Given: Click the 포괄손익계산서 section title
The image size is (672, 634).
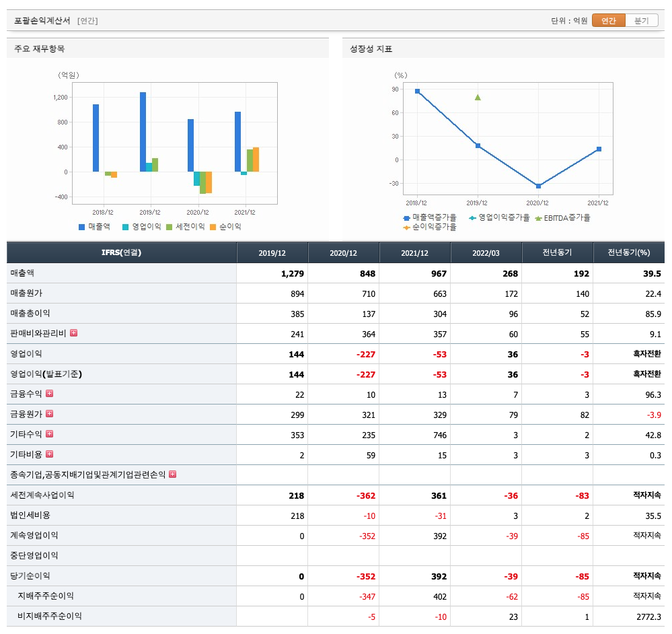Looking at the screenshot, I should tap(42, 21).
